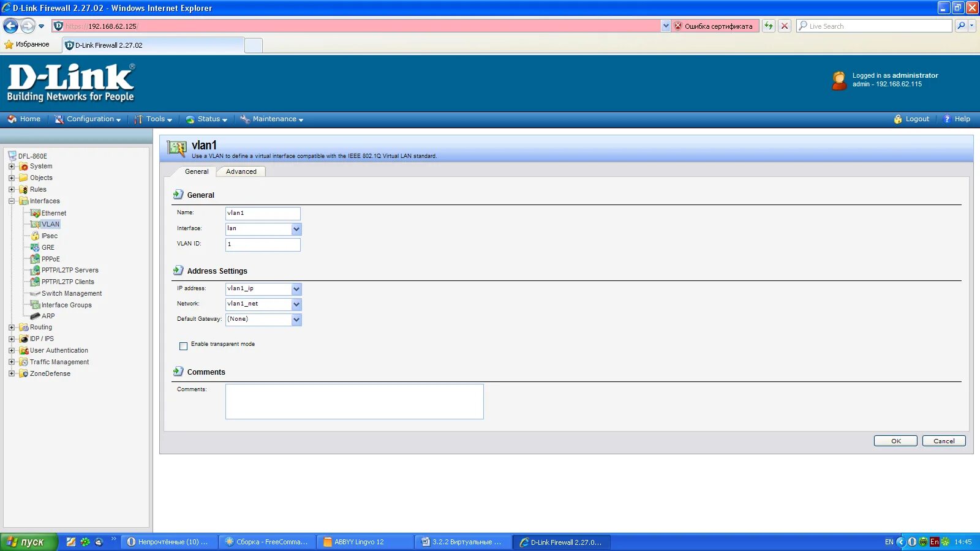
Task: Open the Network dropdown vlan1_net
Action: pyautogui.click(x=296, y=304)
